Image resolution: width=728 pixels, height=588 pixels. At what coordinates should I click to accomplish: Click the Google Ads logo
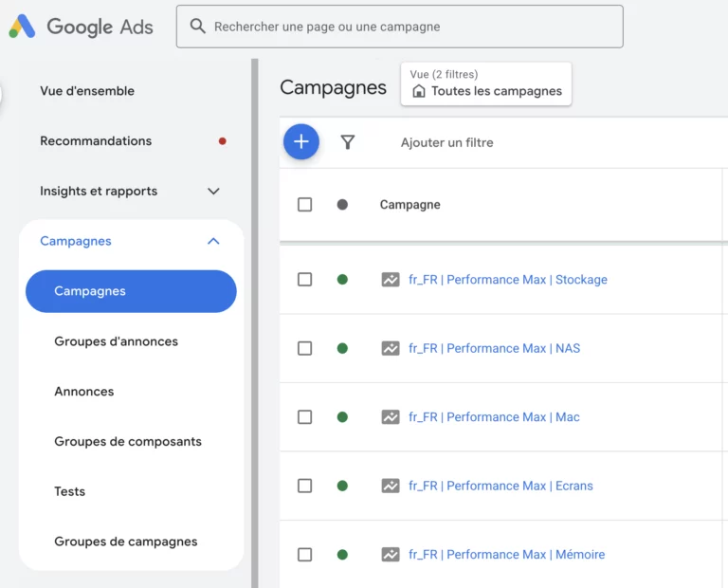pyautogui.click(x=82, y=27)
